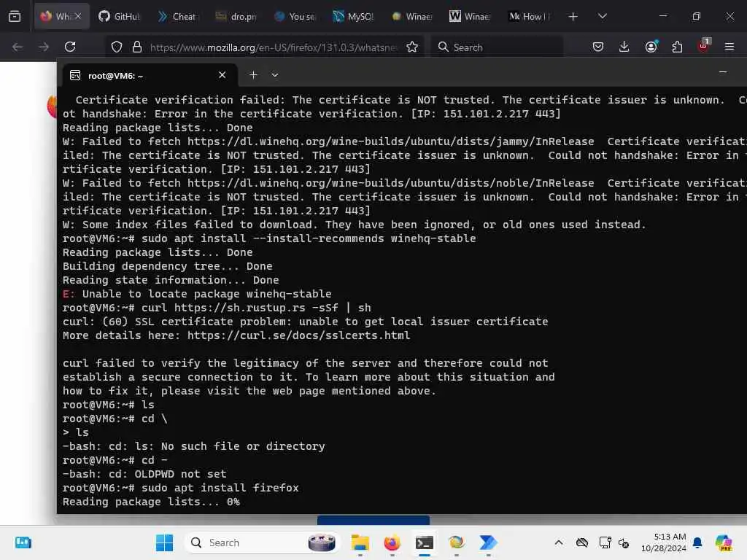
Task: Click the site security padlock icon
Action: [x=137, y=47]
